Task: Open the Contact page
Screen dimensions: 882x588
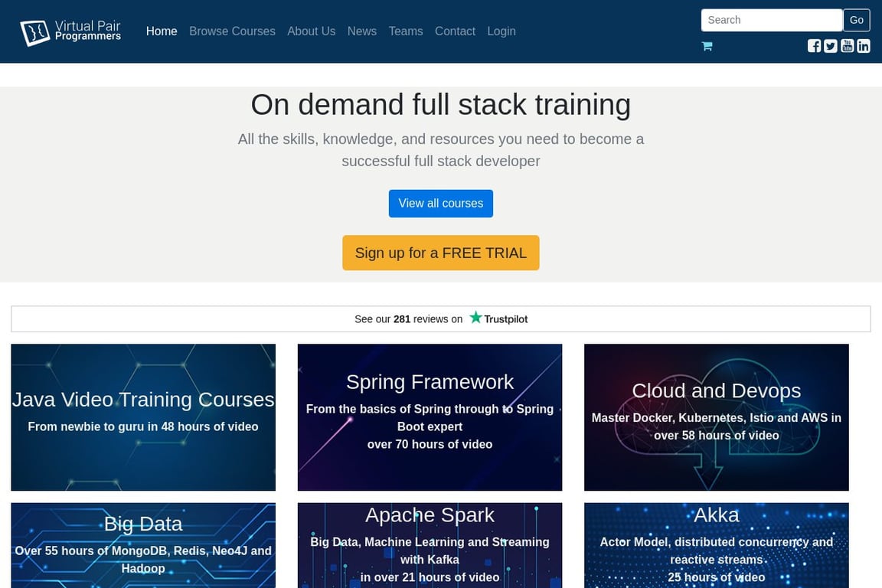Action: 455,31
